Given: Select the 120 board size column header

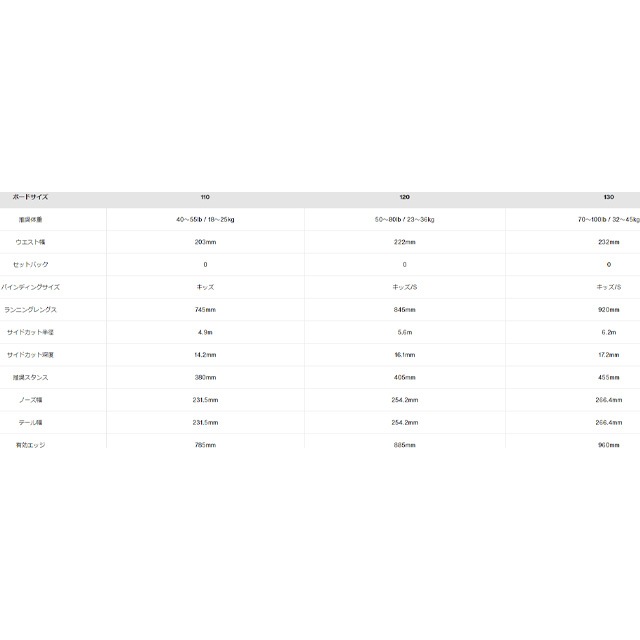Looking at the screenshot, I should pyautogui.click(x=404, y=197).
